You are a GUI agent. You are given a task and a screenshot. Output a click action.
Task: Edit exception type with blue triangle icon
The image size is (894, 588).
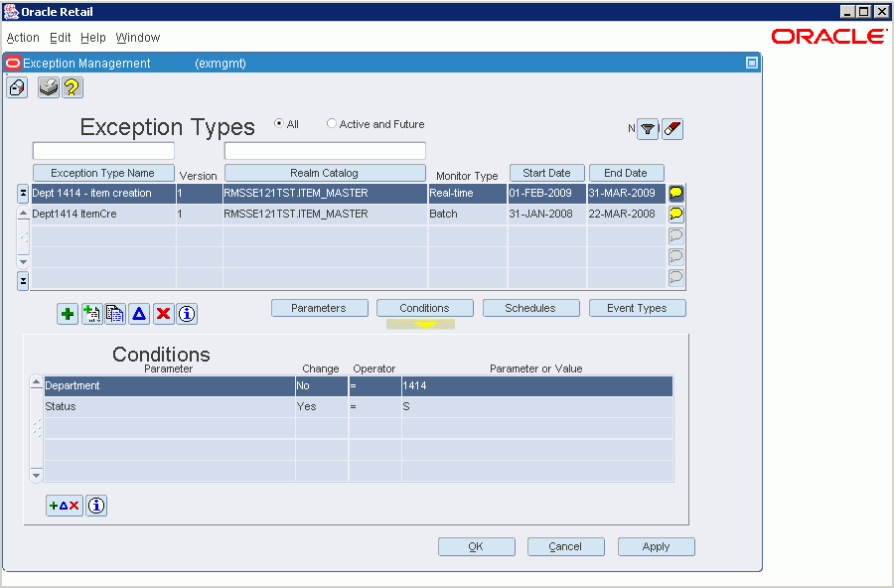[x=139, y=314]
